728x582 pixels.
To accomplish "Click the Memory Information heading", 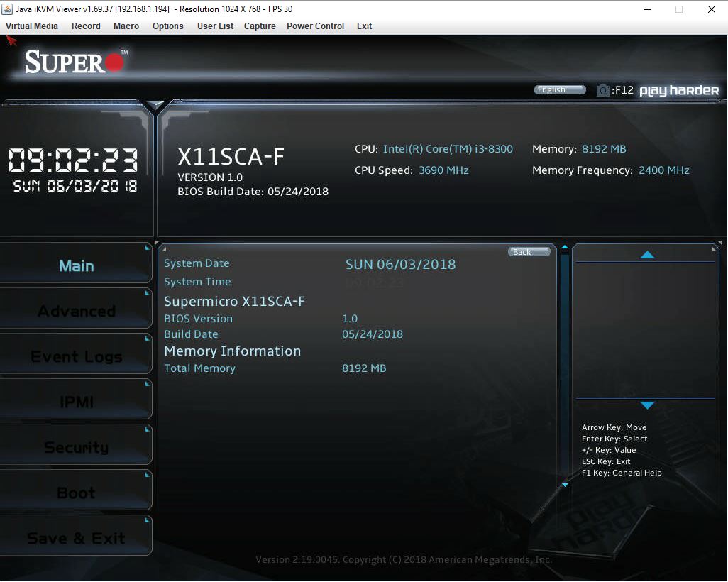I will coord(232,351).
